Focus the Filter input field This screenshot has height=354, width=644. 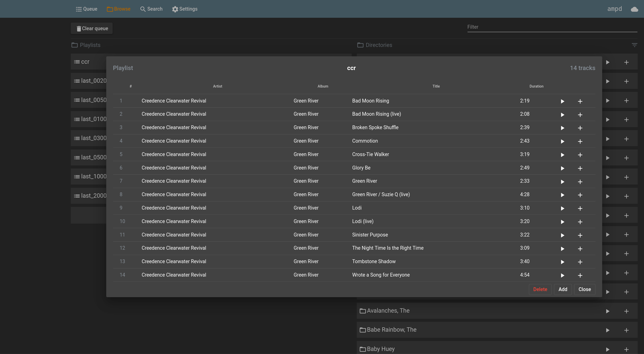point(552,27)
